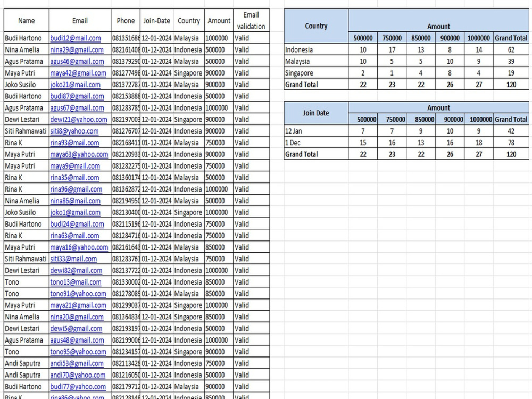
Task: Open the nina29@gmail.com email link
Action: pyautogui.click(x=77, y=49)
